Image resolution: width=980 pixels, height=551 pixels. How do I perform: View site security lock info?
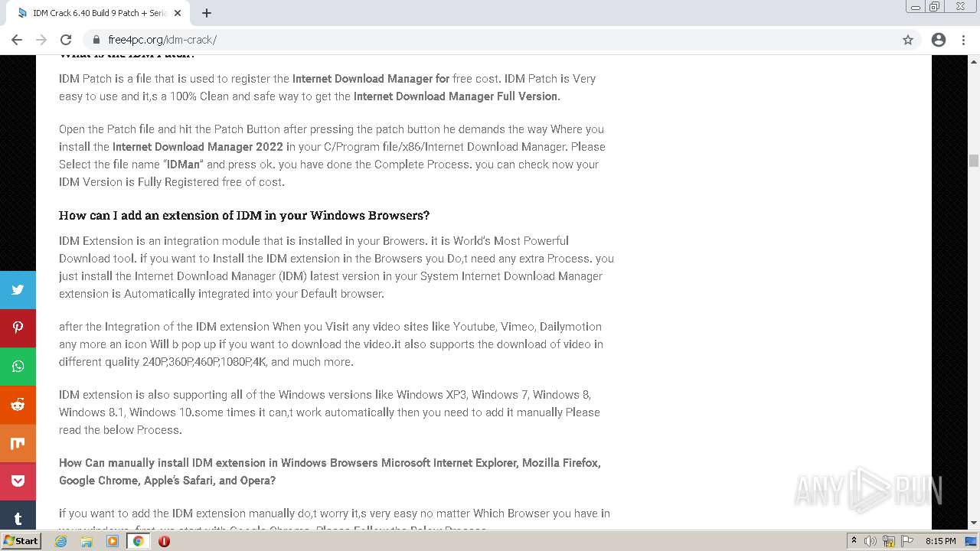click(x=96, y=40)
